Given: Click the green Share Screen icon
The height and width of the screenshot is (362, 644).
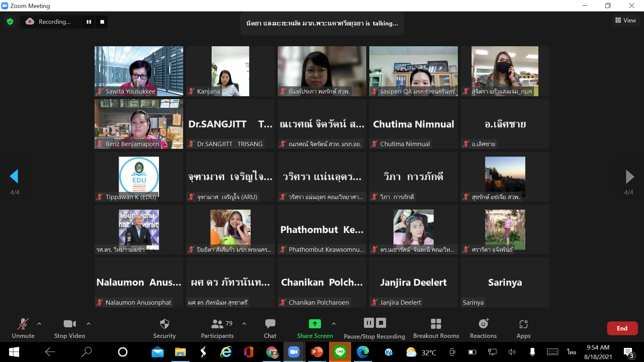Looking at the screenshot, I should (315, 324).
